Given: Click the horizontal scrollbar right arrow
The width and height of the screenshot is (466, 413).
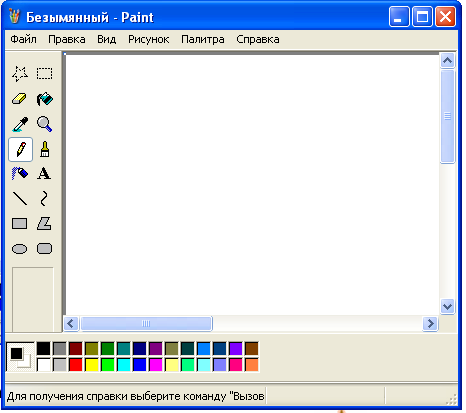Looking at the screenshot, I should [430, 323].
